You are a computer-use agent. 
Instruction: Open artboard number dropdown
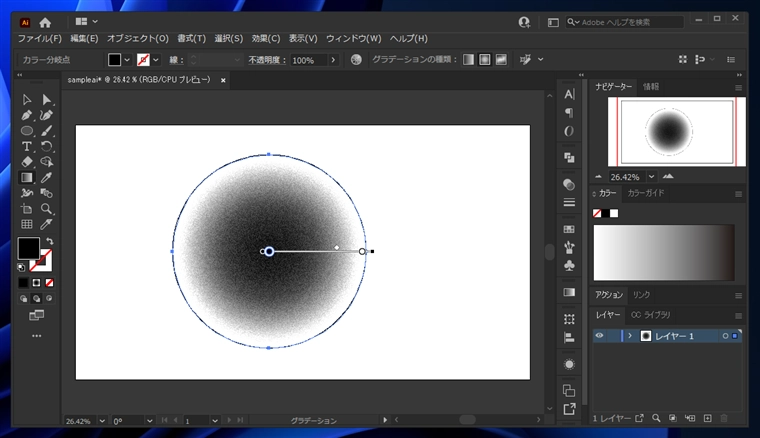[215, 421]
